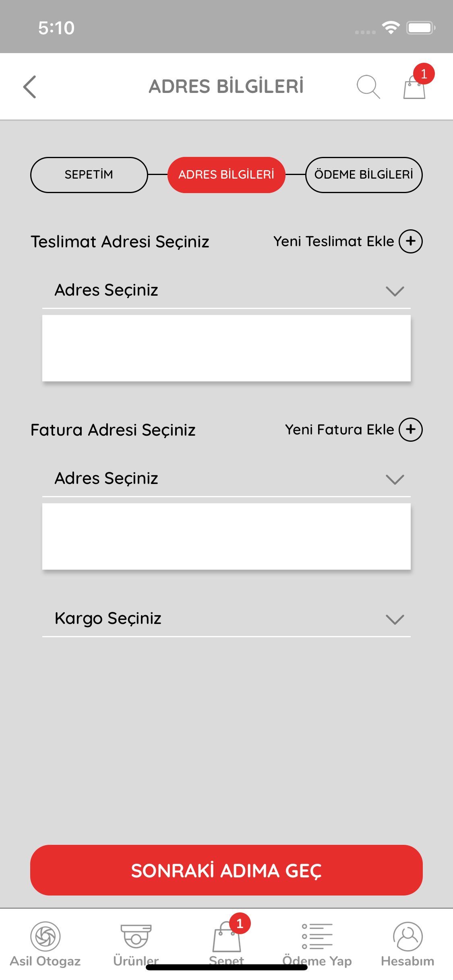Tap the plus icon beside Yeni Teslimat Ekle
The height and width of the screenshot is (980, 453).
410,241
